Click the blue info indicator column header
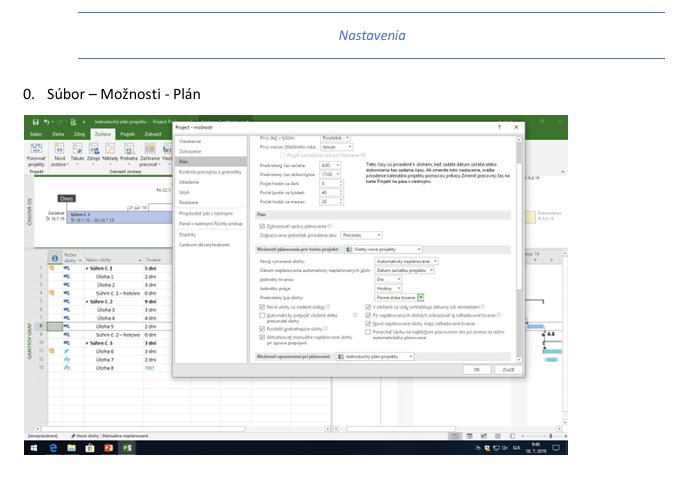Viewport: 692px width, 481px height. coord(55,259)
